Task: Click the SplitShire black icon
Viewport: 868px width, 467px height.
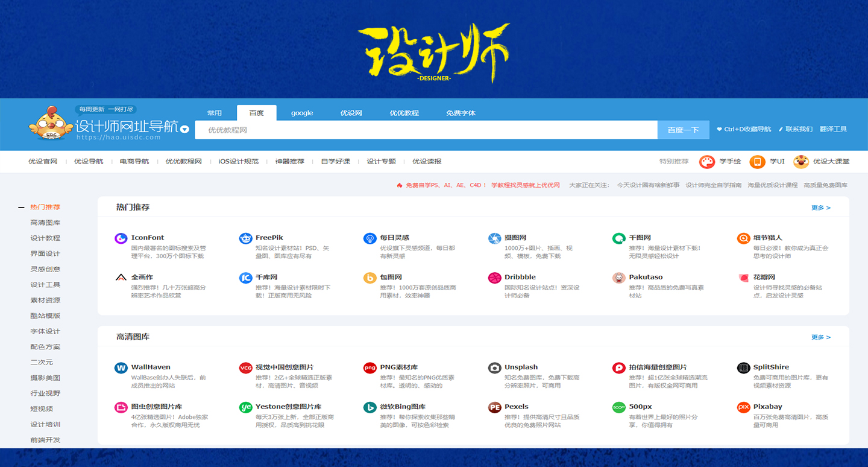Action: (x=743, y=368)
